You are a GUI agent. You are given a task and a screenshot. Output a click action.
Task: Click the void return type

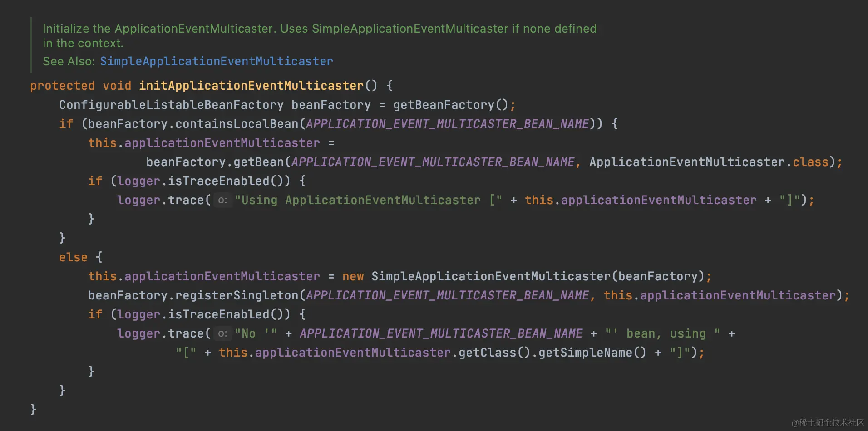117,86
